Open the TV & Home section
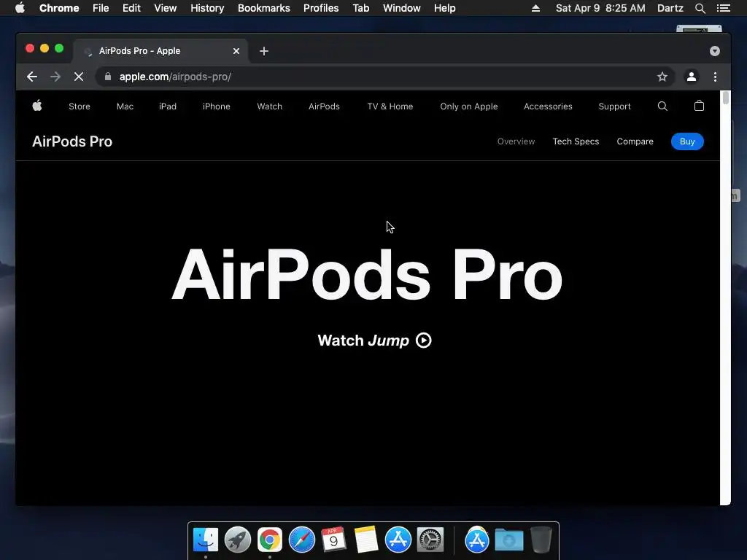747x560 pixels. pyautogui.click(x=390, y=106)
